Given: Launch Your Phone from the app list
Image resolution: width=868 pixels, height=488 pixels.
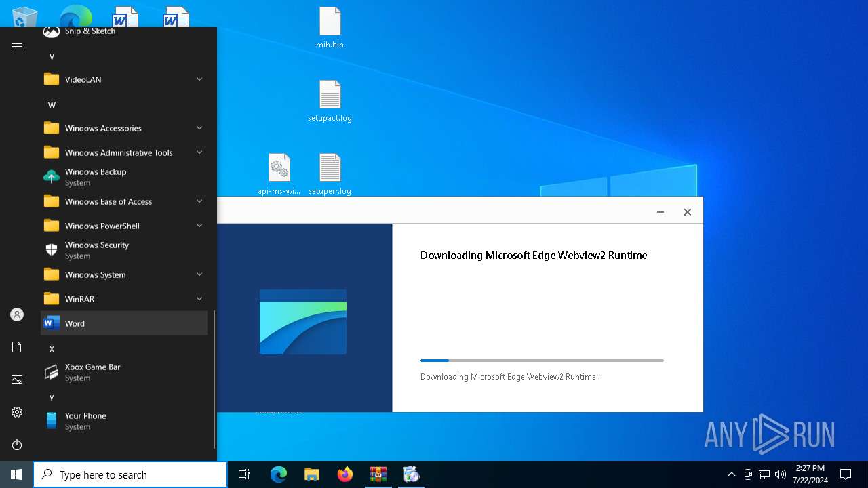Looking at the screenshot, I should coord(124,421).
